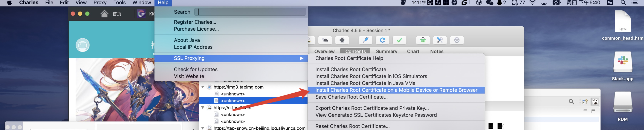The image size is (644, 130).
Task: Click the home icon in the background window
Action: 105,14
